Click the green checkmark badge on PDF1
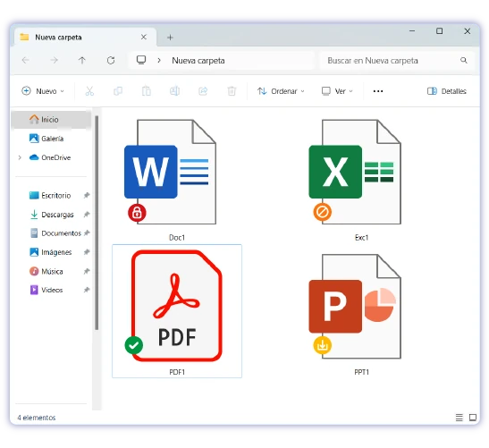Viewport: 489px width, 448px height. click(134, 345)
